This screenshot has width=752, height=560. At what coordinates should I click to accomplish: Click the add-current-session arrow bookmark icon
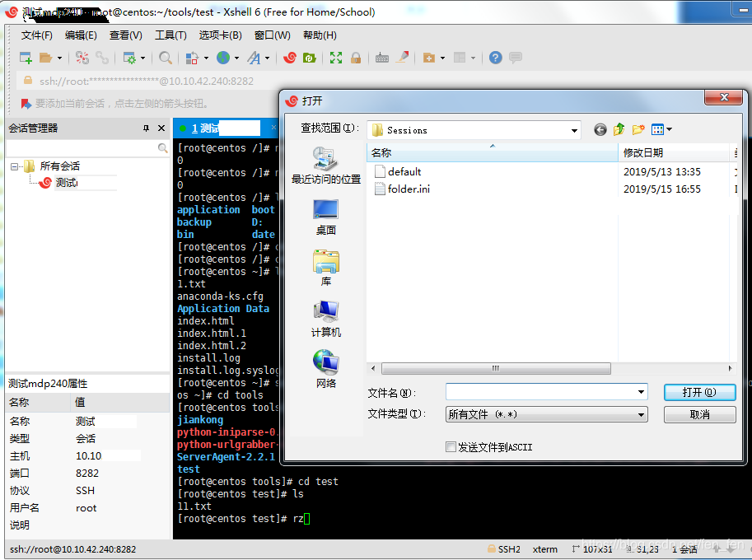[x=26, y=104]
